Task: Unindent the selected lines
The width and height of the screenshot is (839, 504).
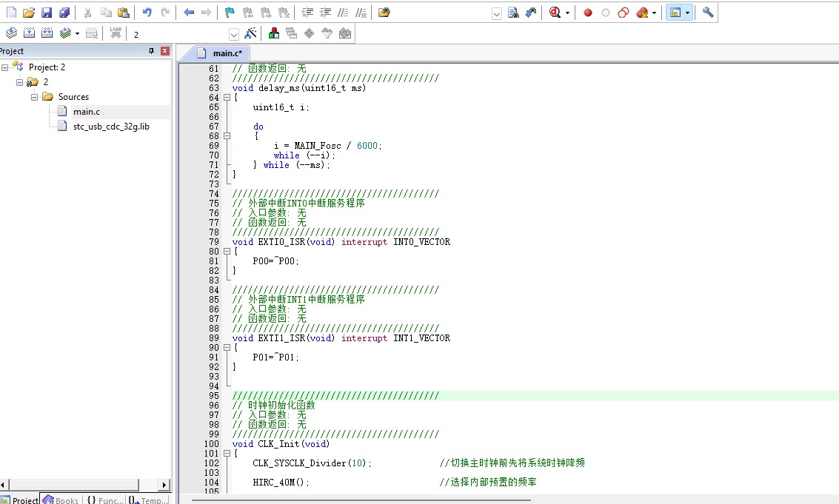Action: click(325, 13)
